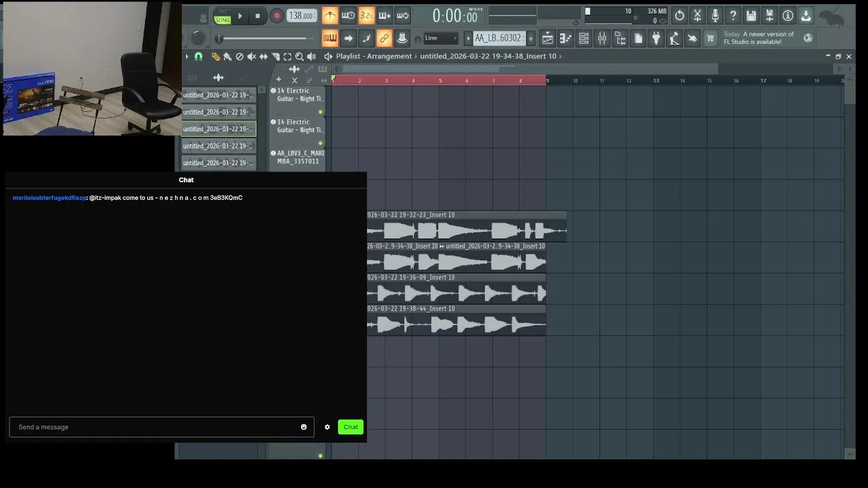Select the playlist Delete tool
Viewport: 868px width, 488px height.
(x=239, y=56)
